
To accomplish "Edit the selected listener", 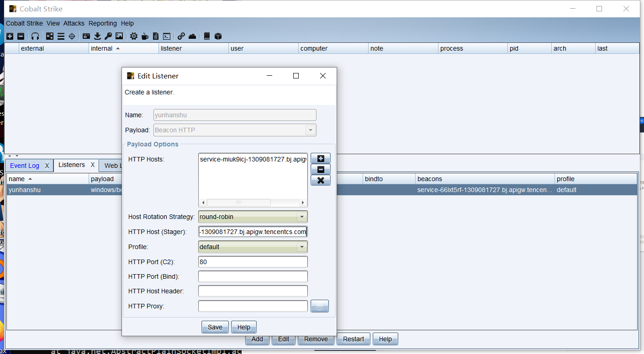I will pyautogui.click(x=284, y=339).
